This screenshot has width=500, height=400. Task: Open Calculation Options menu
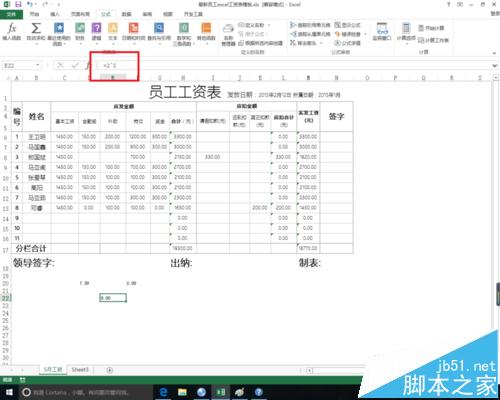[406, 33]
